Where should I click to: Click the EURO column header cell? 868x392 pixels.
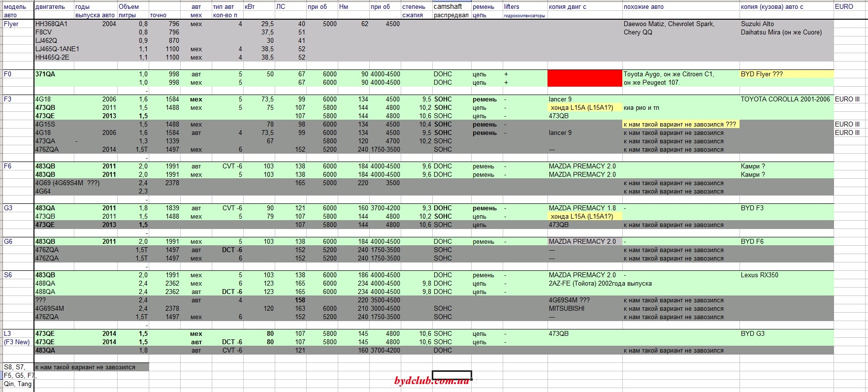click(x=844, y=7)
